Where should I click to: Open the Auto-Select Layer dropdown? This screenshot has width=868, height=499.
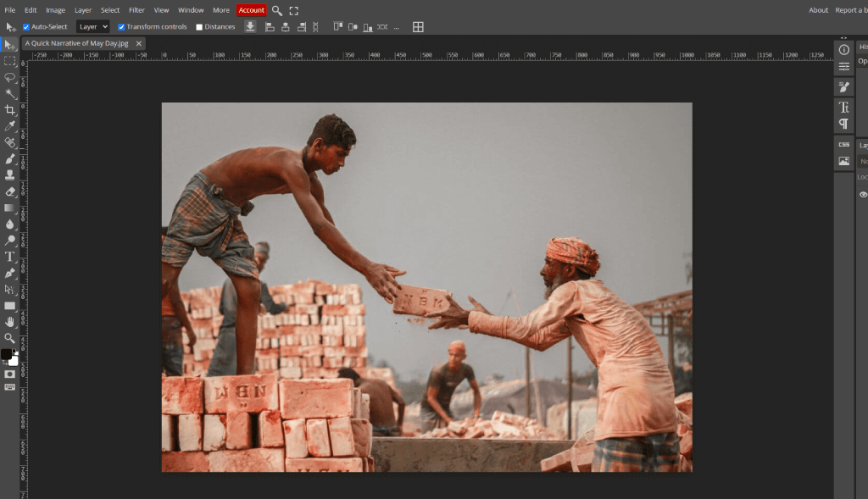[x=92, y=26]
